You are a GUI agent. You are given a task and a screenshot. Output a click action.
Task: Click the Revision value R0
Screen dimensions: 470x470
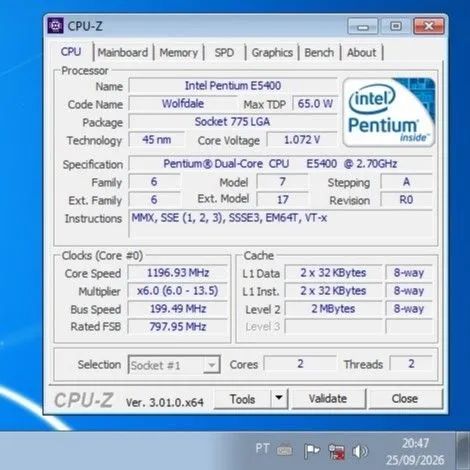pos(406,200)
